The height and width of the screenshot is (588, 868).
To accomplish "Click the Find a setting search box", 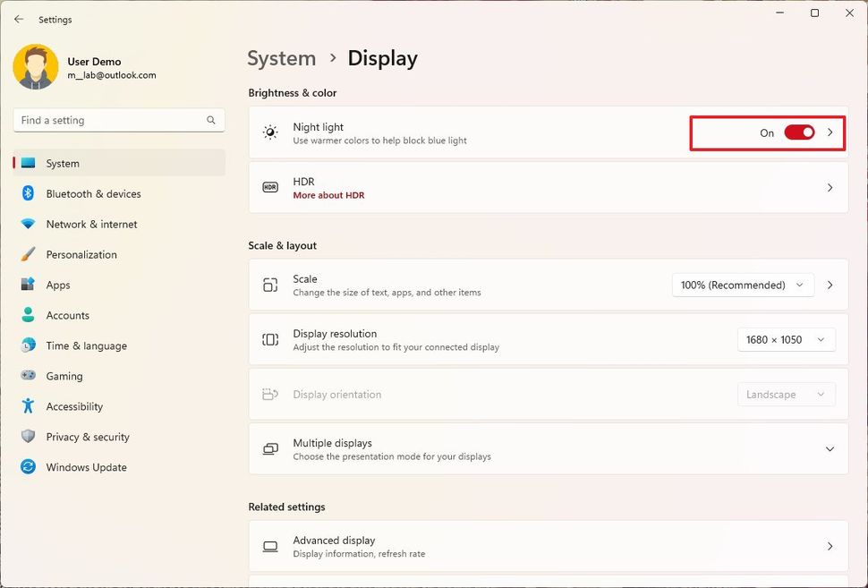I will 107,120.
